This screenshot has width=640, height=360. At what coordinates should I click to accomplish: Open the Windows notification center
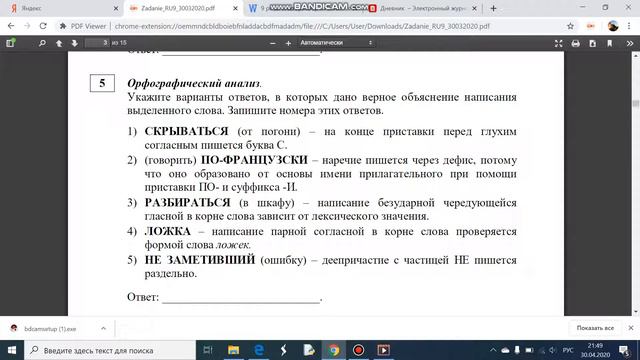pos(624,350)
